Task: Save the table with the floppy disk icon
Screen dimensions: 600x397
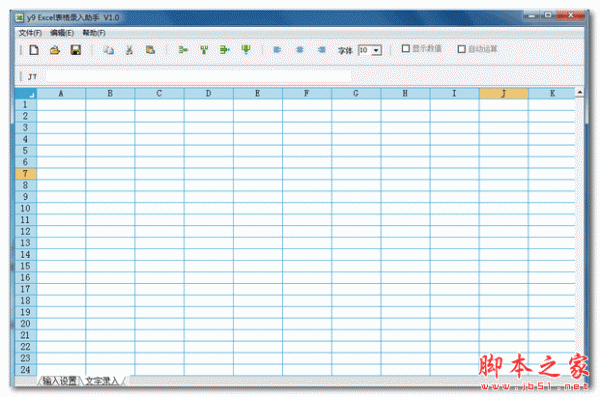Action: [75, 50]
